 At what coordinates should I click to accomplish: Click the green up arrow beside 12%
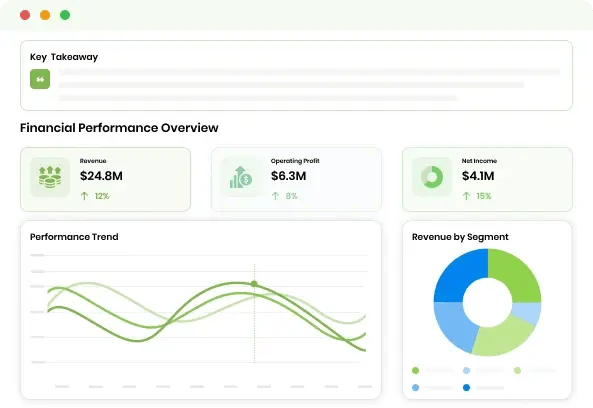pyautogui.click(x=84, y=196)
